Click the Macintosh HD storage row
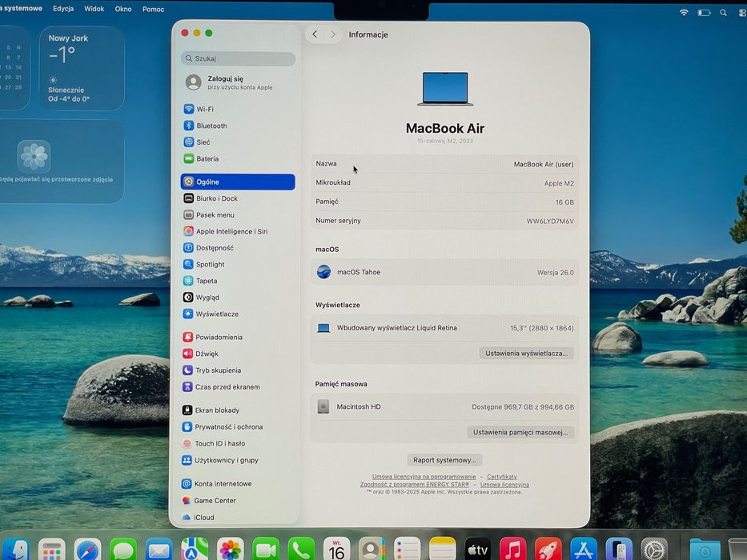Viewport: 747px width, 560px height. [x=445, y=406]
